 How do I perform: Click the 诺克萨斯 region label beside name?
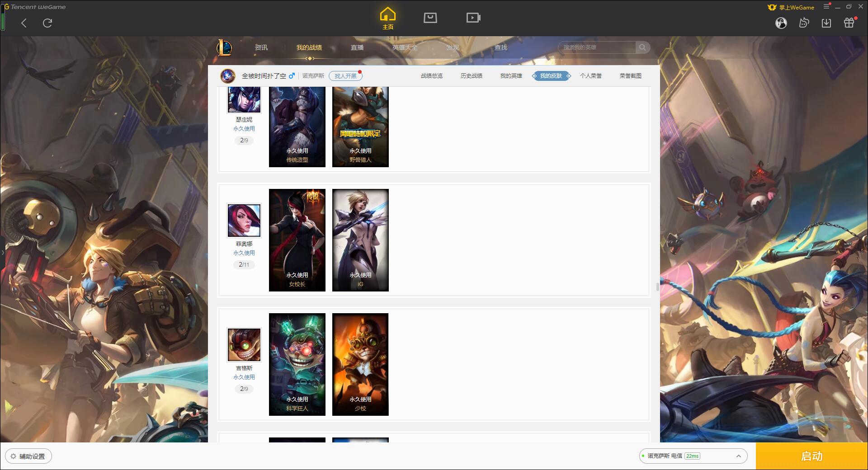pos(313,76)
